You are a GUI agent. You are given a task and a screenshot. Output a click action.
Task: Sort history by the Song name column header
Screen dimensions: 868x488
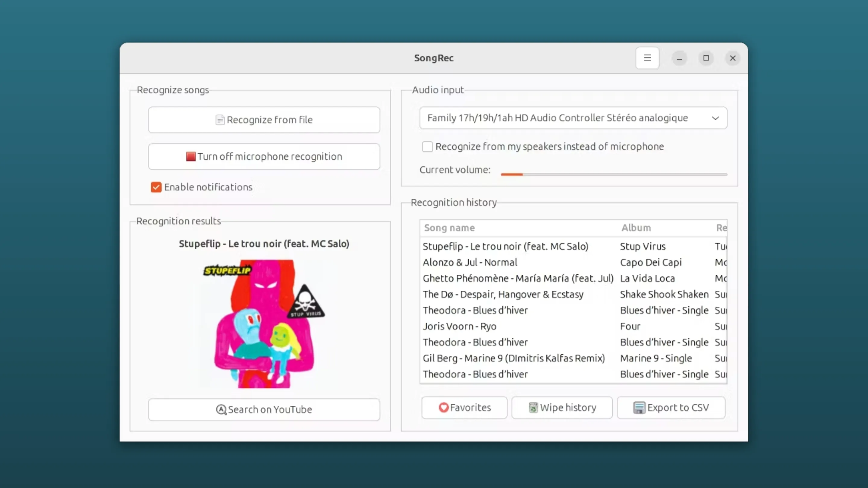coord(449,228)
